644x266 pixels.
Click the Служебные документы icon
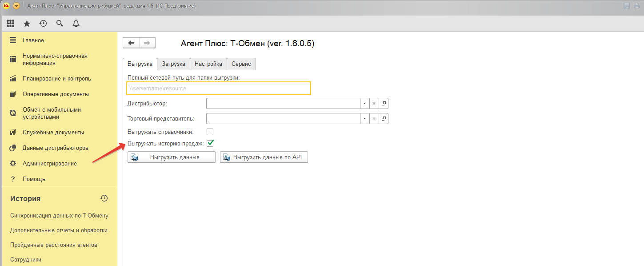click(x=13, y=133)
